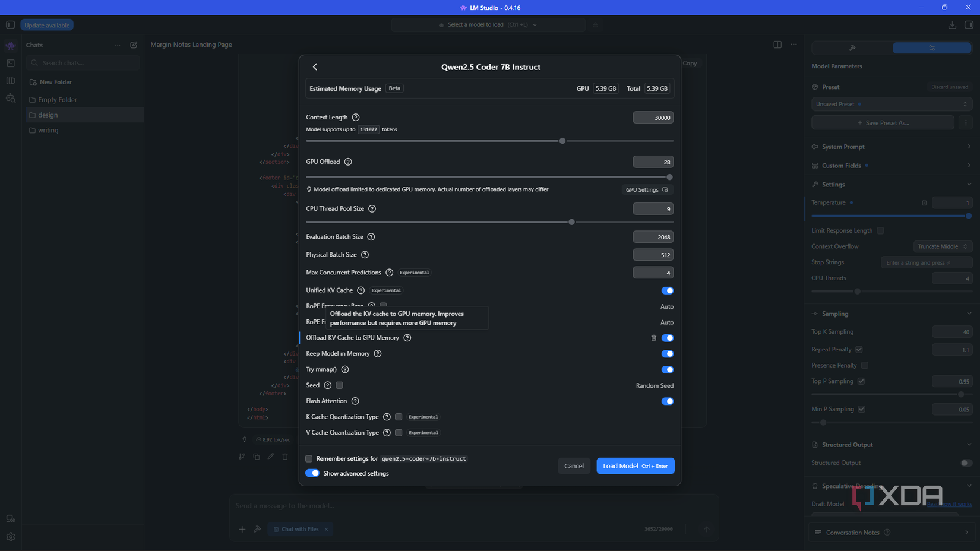
Task: Click the Context Length value field
Action: [653, 118]
